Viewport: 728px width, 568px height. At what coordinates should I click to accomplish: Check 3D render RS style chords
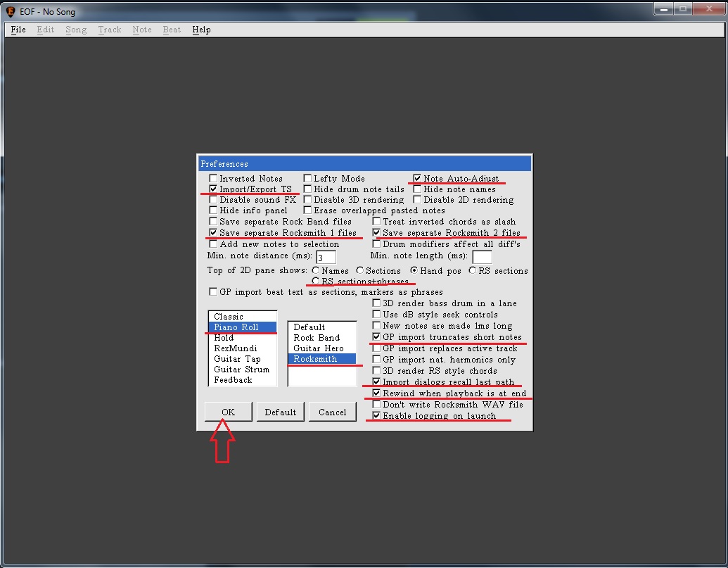coord(376,371)
